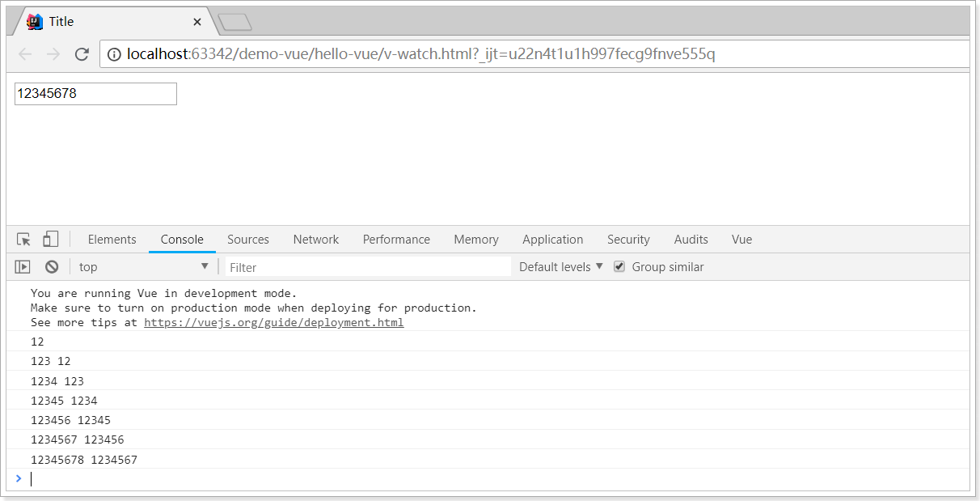Viewport: 980px width, 501px height.
Task: Open the Sources tab
Action: click(248, 239)
